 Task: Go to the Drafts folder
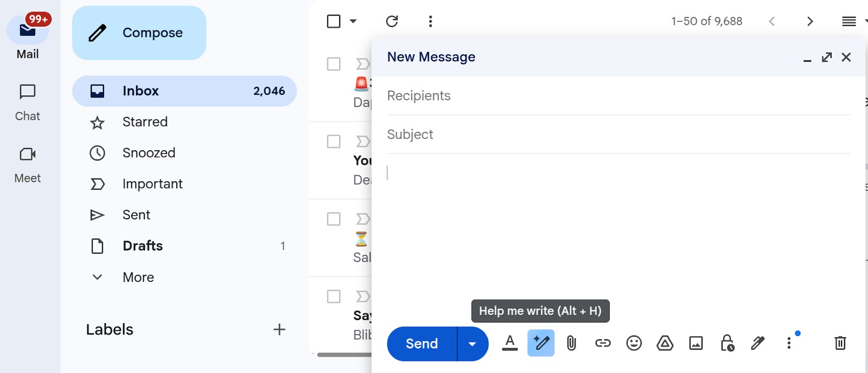coord(143,246)
